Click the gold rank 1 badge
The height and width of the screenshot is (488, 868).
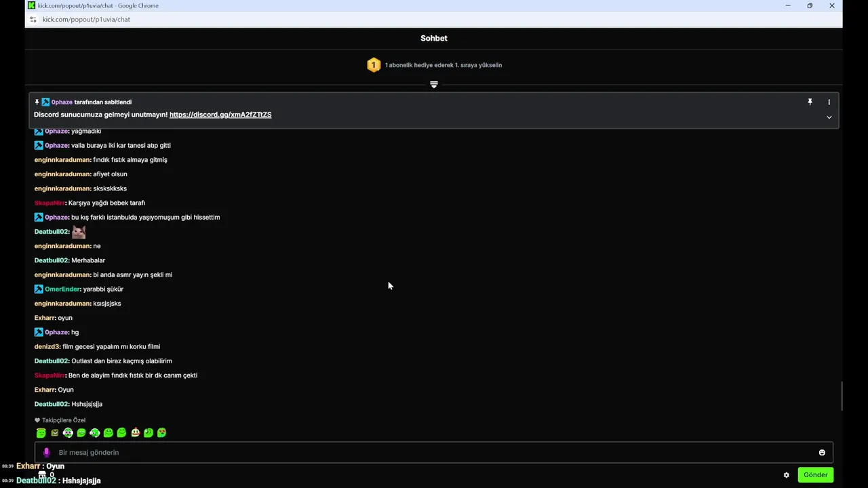[x=374, y=65]
